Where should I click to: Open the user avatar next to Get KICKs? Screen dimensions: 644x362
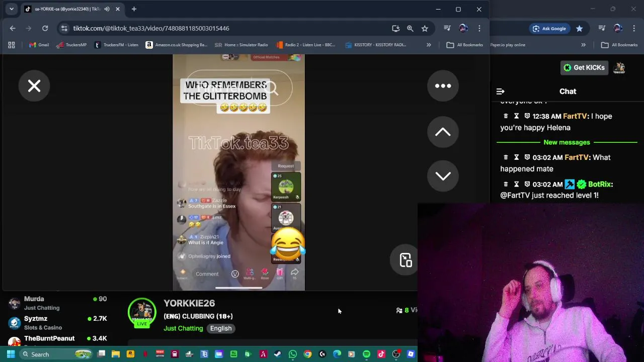[x=619, y=67]
